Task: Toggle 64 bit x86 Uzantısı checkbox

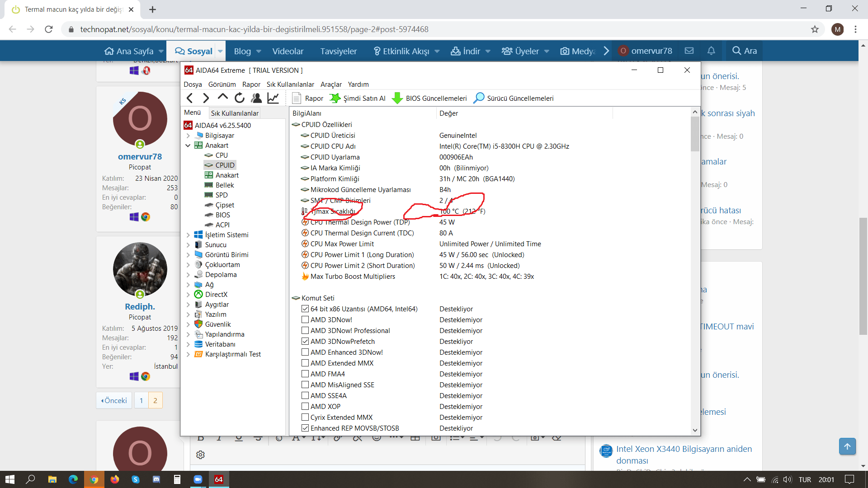Action: click(x=305, y=309)
